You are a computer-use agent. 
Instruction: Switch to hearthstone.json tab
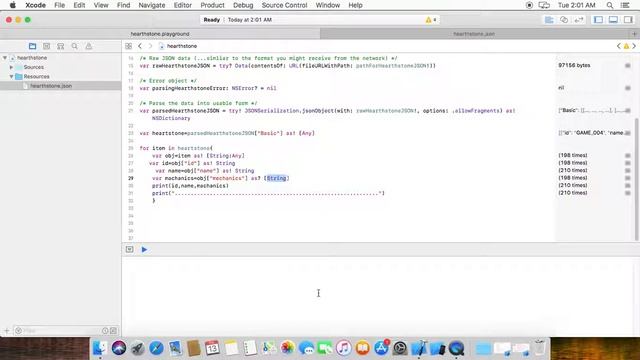tap(474, 34)
